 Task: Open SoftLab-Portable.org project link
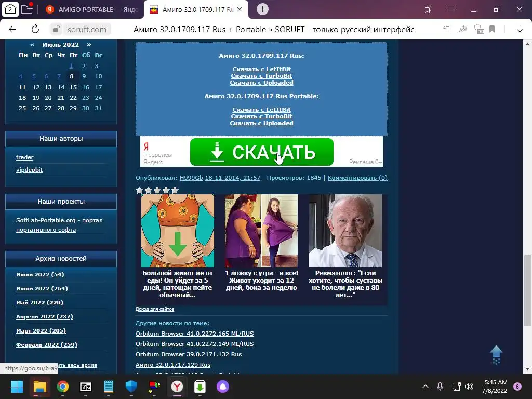59,225
